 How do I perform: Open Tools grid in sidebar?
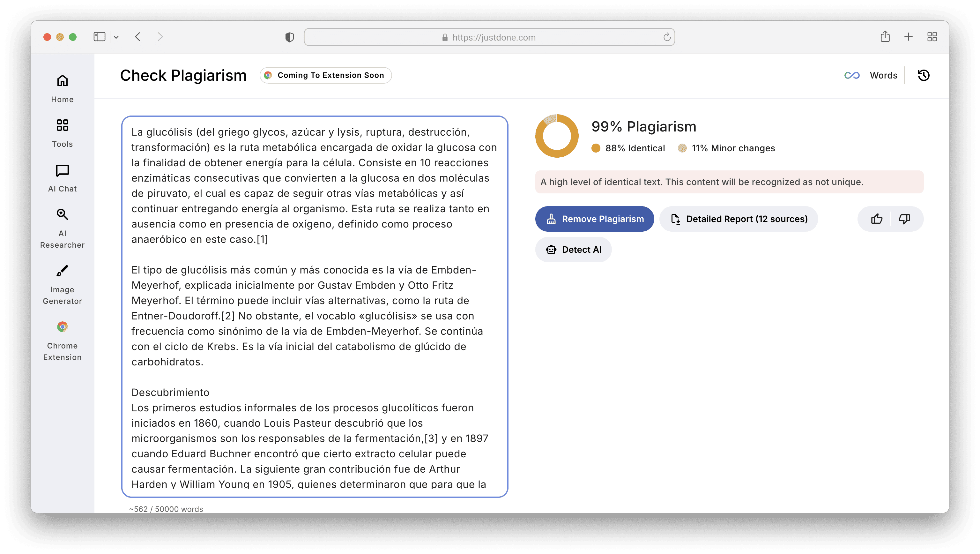click(x=63, y=133)
